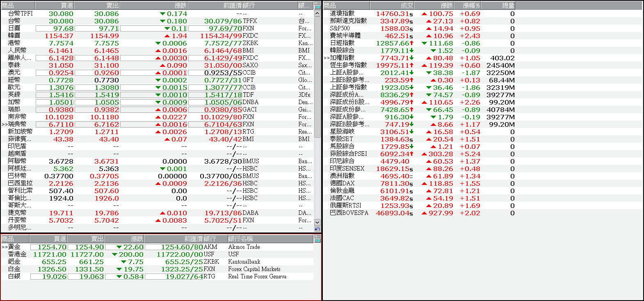Screen dimensions: 644x301
Task: Click the blue return arrow below forex scrollbar
Action: (317, 229)
